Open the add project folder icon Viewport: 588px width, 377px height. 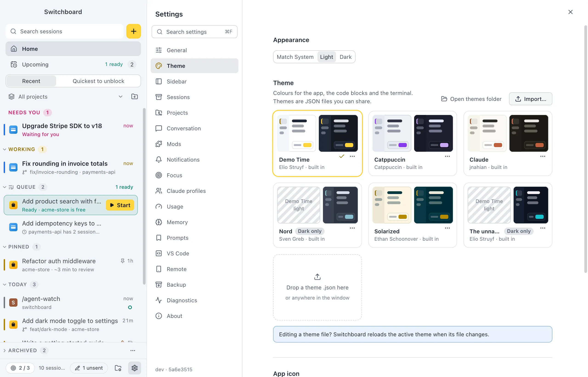point(135,97)
